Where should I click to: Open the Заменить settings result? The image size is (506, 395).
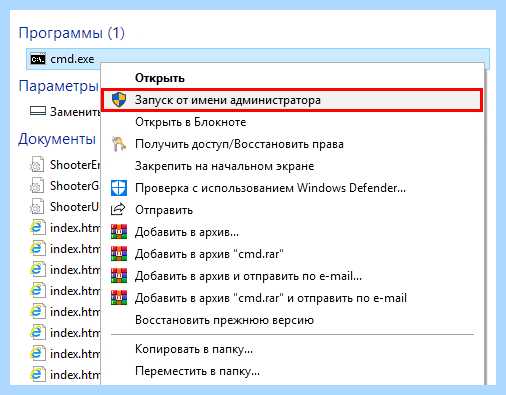point(65,111)
